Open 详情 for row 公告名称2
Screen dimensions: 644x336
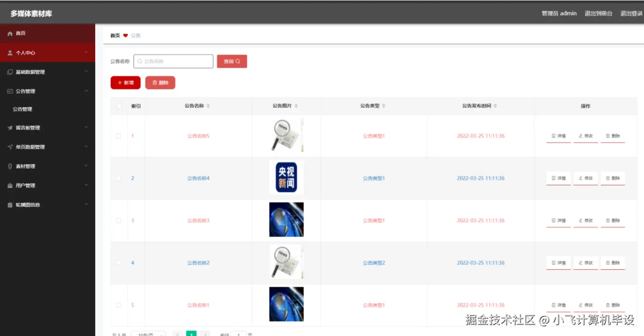(x=559, y=263)
